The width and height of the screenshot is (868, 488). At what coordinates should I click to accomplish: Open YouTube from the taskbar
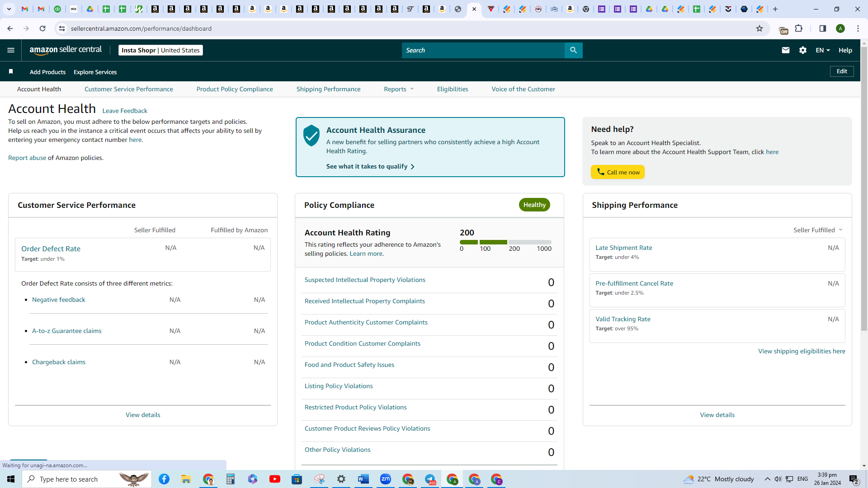(x=274, y=479)
